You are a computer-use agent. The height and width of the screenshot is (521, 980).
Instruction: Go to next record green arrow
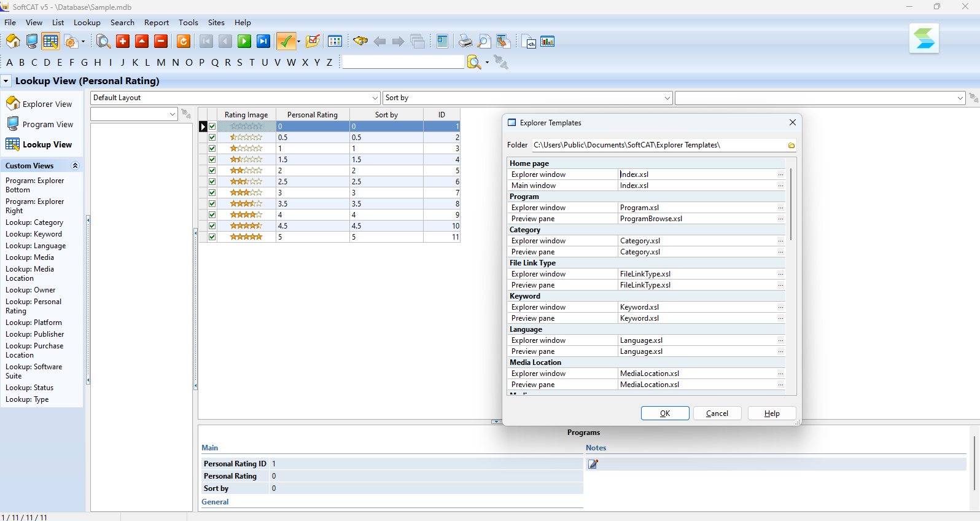pyautogui.click(x=244, y=41)
